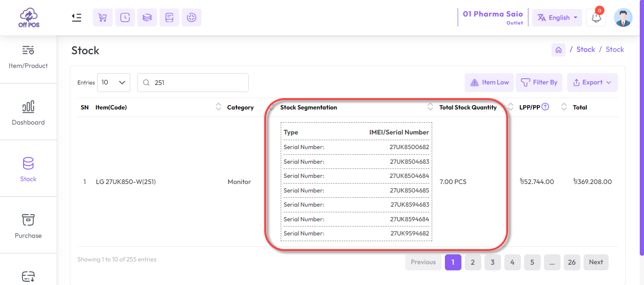Click the shopping cart icon in toolbar

(102, 17)
